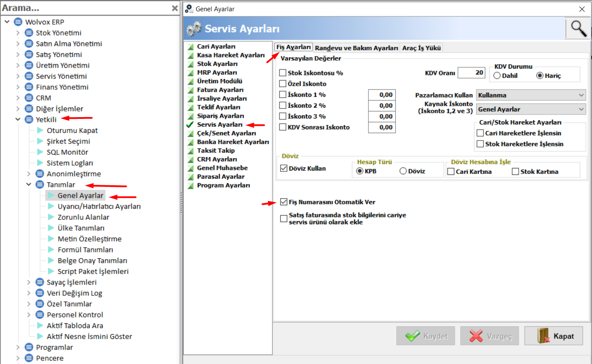Click the Vazgeç button
This screenshot has width=592, height=364.
coord(489,336)
